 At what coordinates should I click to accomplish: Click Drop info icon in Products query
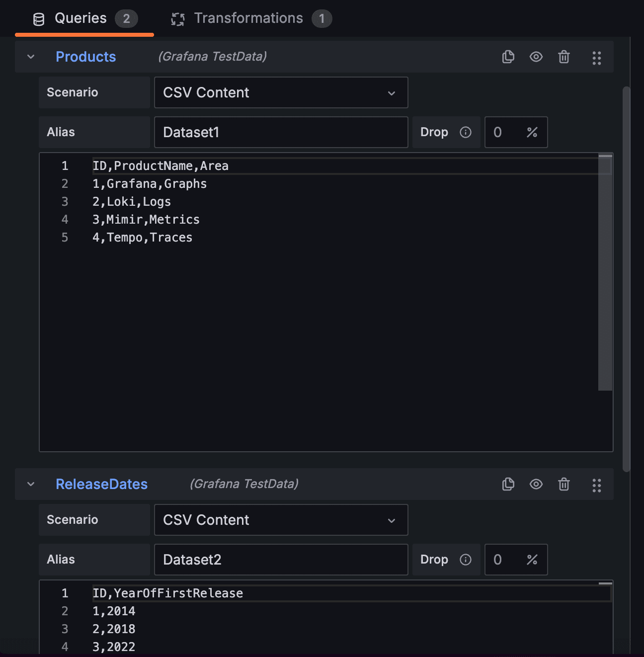(x=466, y=132)
